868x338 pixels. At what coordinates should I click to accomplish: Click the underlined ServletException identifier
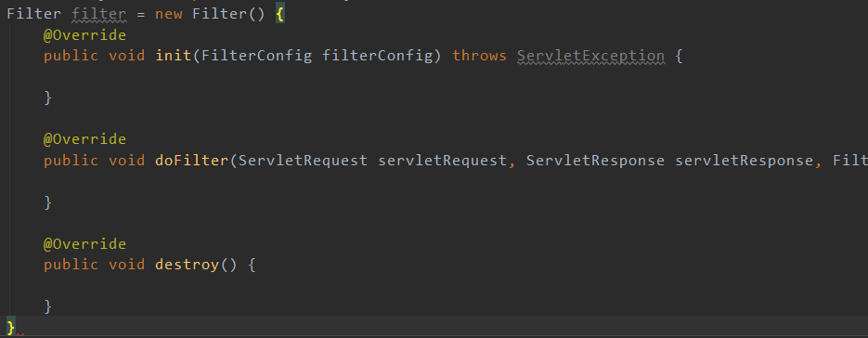pyautogui.click(x=590, y=56)
